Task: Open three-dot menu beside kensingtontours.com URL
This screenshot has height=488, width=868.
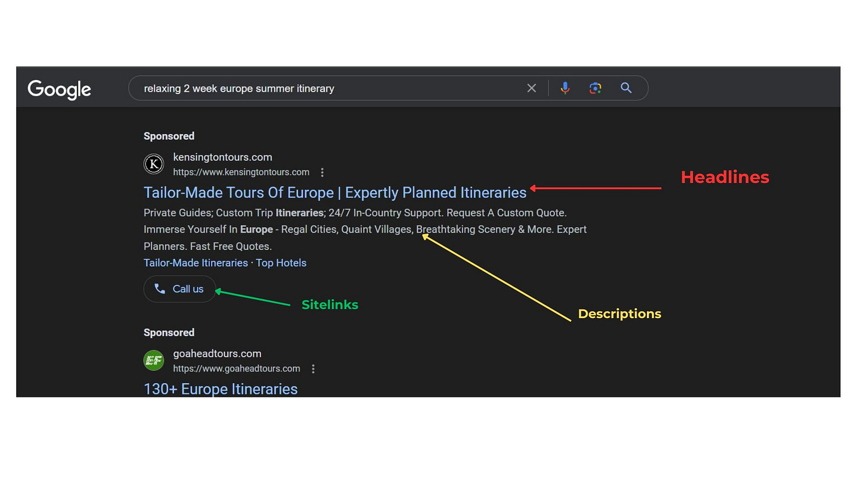Action: tap(323, 172)
